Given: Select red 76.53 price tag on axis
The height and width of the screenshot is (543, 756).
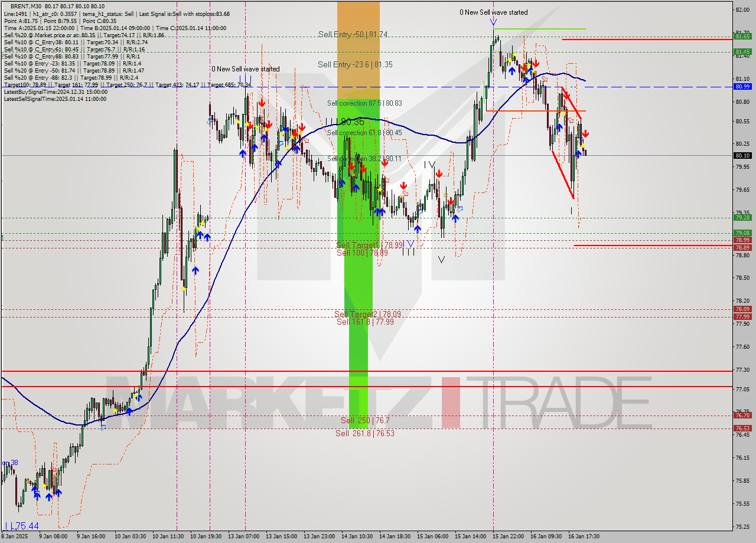Looking at the screenshot, I should [x=742, y=428].
